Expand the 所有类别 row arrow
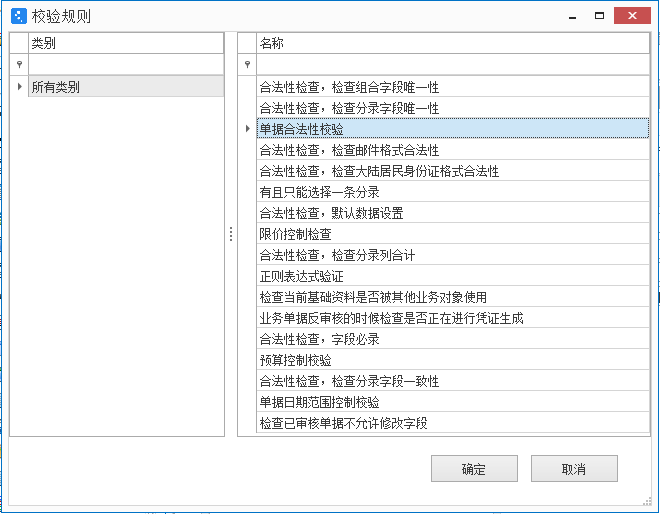This screenshot has width=660, height=514. (x=19, y=87)
